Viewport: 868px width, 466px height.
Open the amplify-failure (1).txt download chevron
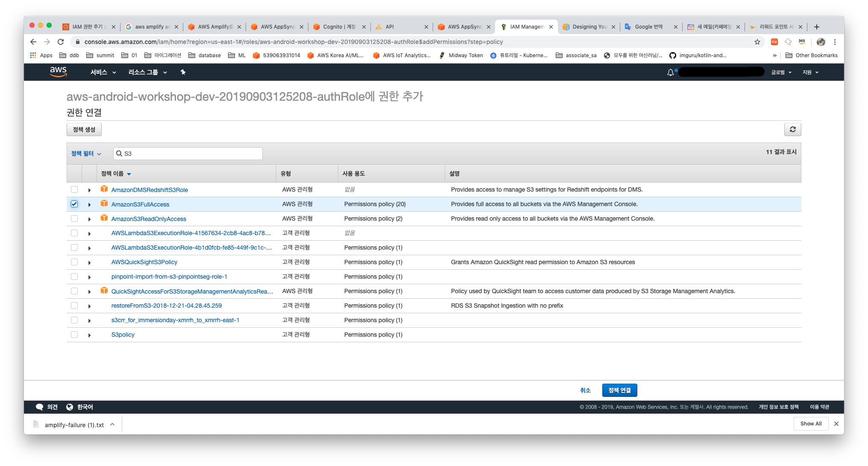tap(112, 425)
